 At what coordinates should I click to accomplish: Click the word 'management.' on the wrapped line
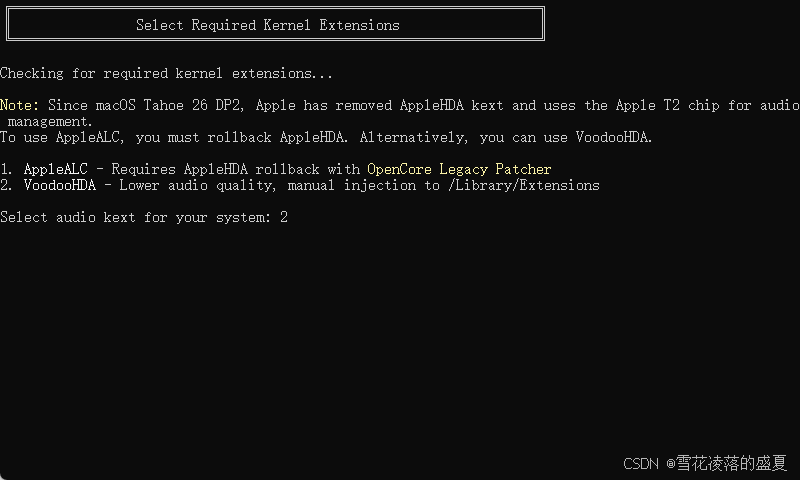(x=50, y=121)
